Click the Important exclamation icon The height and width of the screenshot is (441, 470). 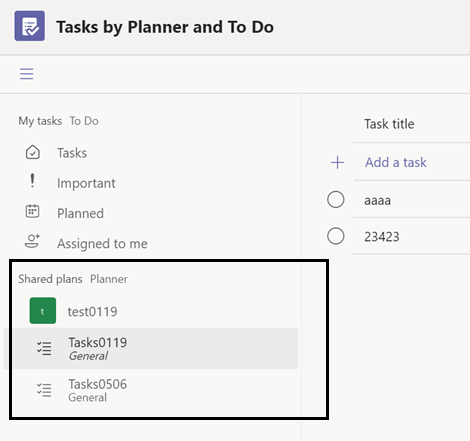tap(32, 181)
